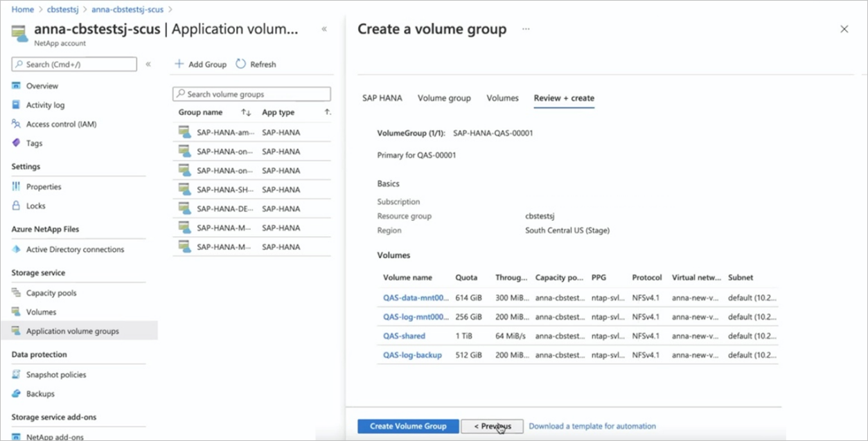
Task: Switch to the Volumes tab
Action: tap(502, 98)
